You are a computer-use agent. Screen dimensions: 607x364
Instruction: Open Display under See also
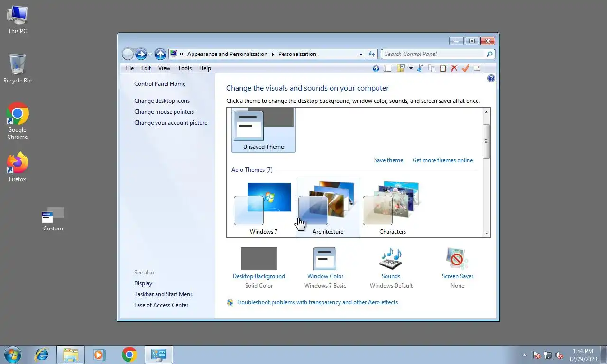[x=143, y=283]
